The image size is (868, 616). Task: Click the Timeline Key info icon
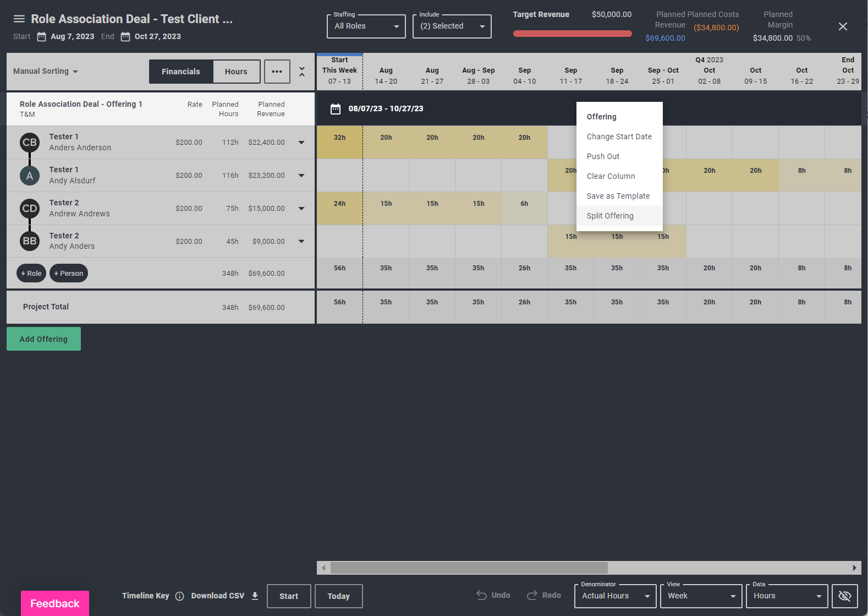tap(179, 596)
